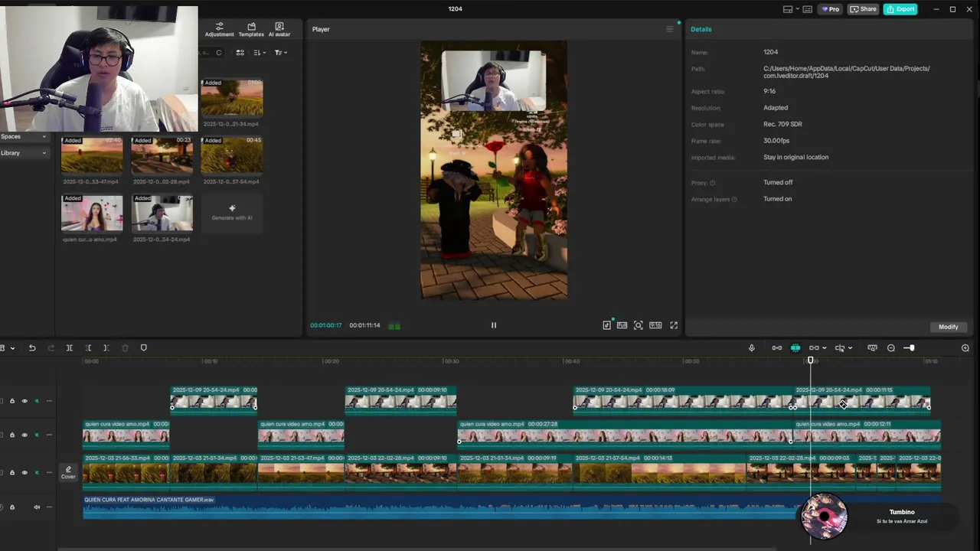Switch media panel to grid view
The height and width of the screenshot is (551, 980).
pos(240,53)
